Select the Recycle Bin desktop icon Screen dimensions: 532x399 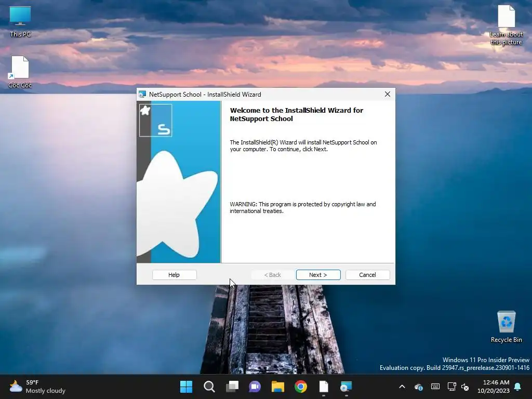click(x=506, y=327)
